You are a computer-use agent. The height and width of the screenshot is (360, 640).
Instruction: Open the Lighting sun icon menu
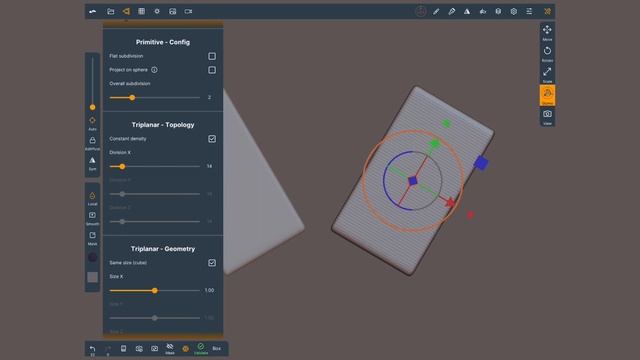pos(157,11)
